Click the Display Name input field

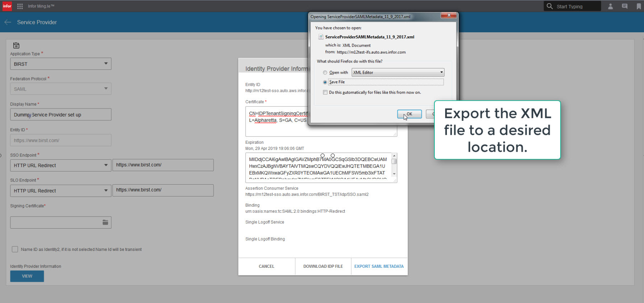pos(61,114)
